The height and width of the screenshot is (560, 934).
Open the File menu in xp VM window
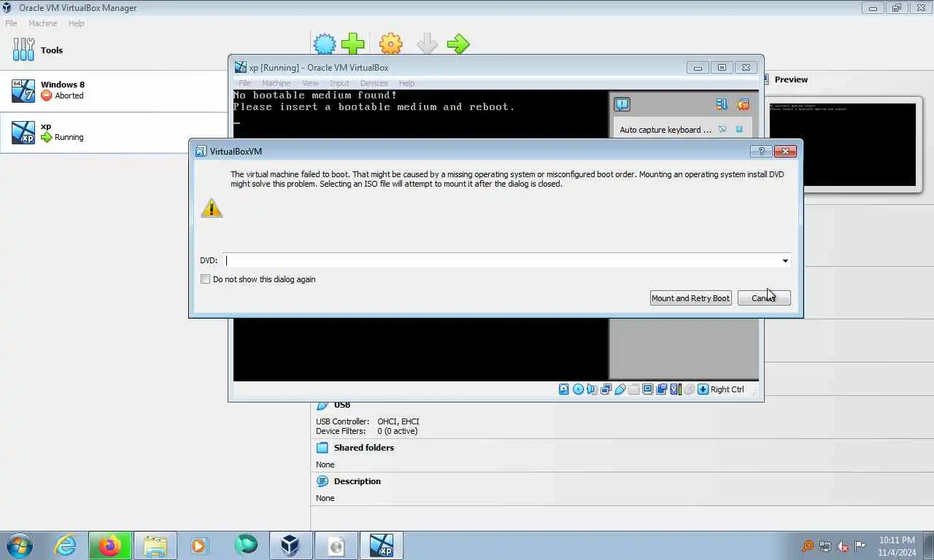tap(244, 83)
